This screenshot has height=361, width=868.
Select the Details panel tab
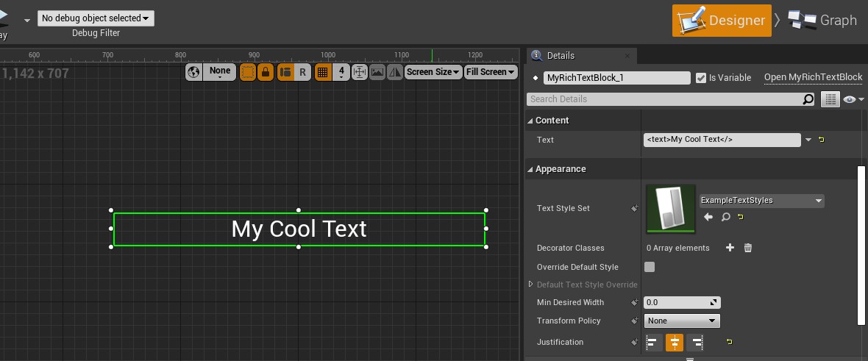(561, 56)
